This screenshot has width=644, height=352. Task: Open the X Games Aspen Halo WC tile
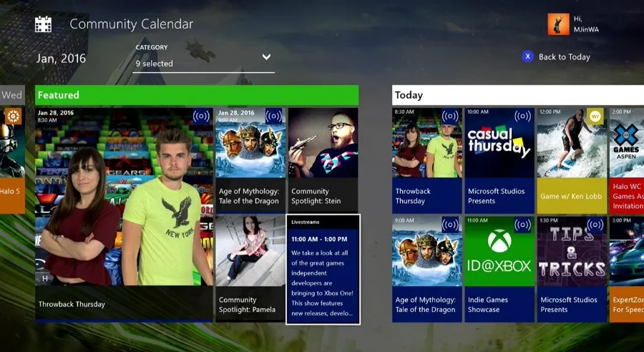(x=627, y=160)
